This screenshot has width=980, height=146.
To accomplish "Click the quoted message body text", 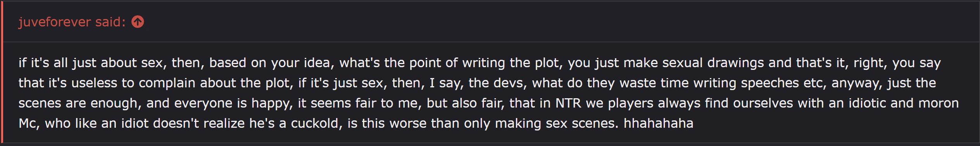I will pyautogui.click(x=488, y=93).
